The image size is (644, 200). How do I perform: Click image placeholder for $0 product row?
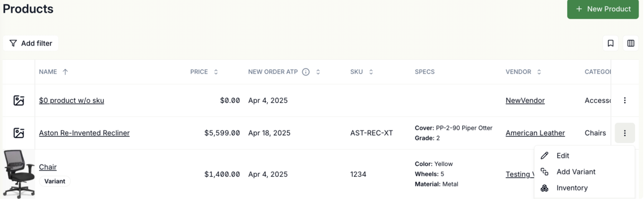(x=19, y=100)
